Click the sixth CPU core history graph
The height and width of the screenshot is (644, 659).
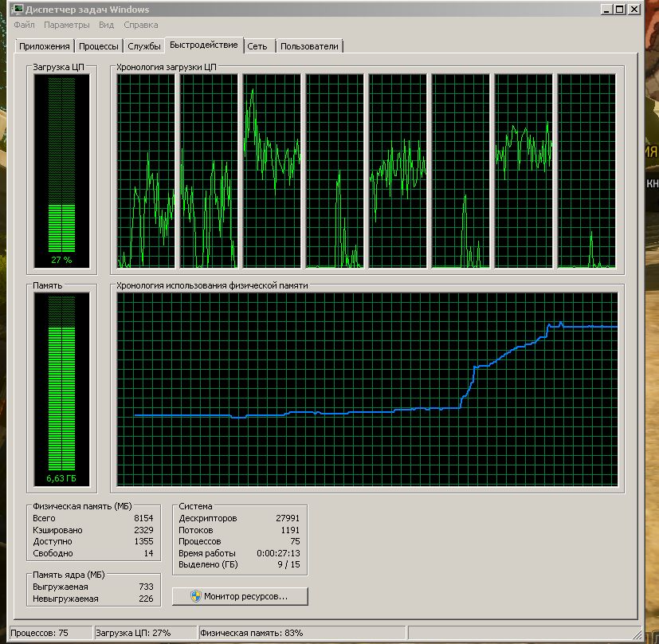tap(461, 171)
